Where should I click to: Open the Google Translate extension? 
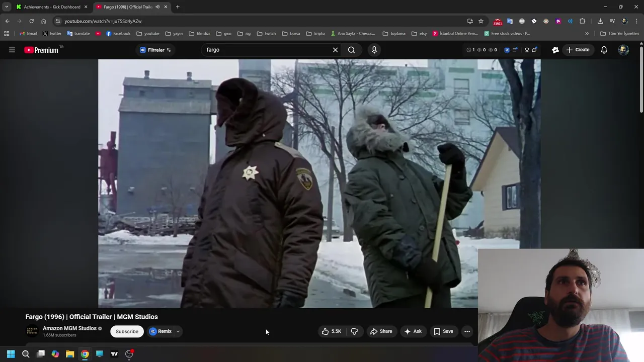[x=510, y=21]
